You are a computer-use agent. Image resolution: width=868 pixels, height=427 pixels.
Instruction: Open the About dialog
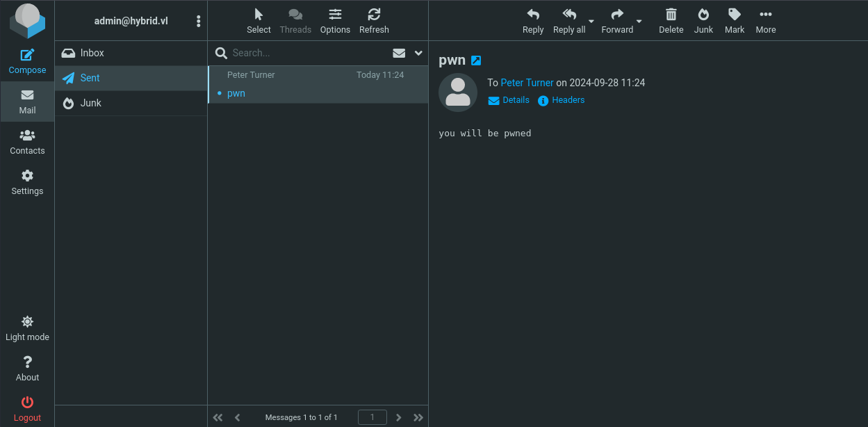27,369
